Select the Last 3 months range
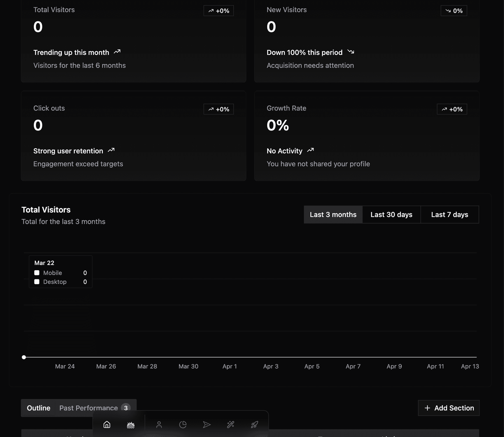The width and height of the screenshot is (504, 437). click(333, 215)
